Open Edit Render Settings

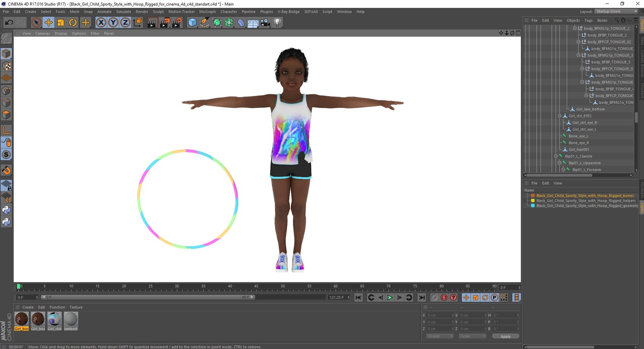pos(177,22)
